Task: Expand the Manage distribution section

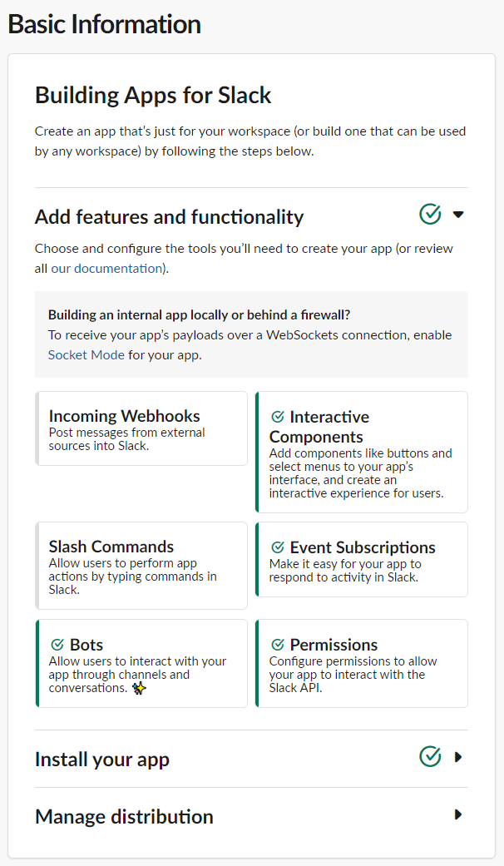Action: [458, 814]
